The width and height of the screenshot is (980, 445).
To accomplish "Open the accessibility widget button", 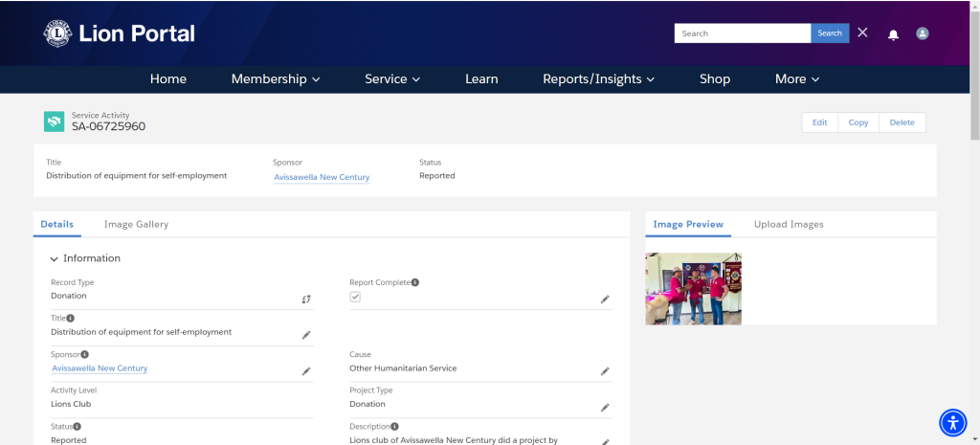I will pos(952,422).
